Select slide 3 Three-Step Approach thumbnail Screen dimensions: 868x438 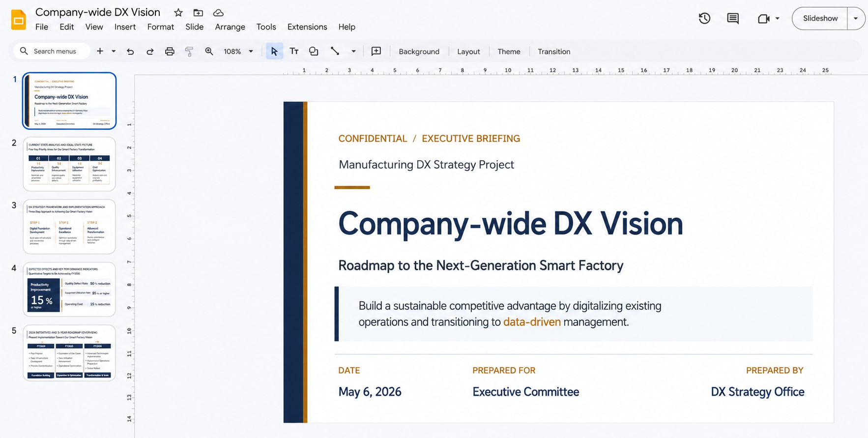tap(69, 227)
